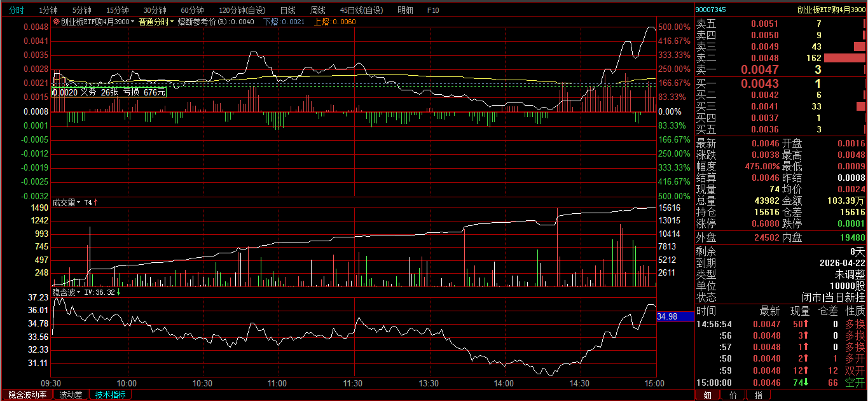Click the 下熔:0.0021 lower limit label
Image resolution: width=868 pixels, height=401 pixels.
[x=284, y=22]
